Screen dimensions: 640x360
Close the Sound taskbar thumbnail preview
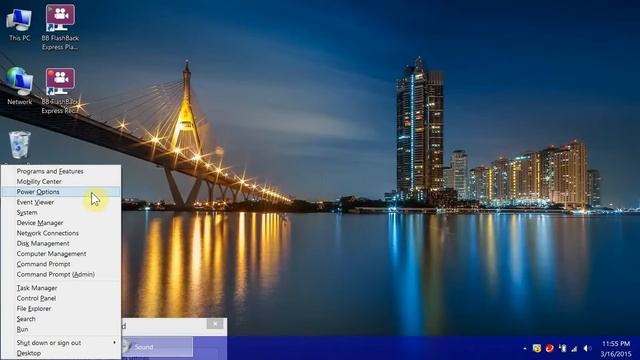coord(215,324)
